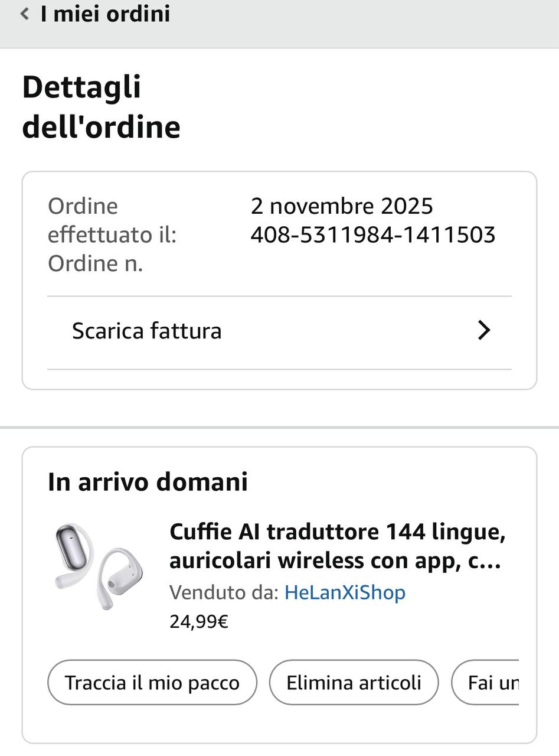Tap the In arrivo domani status heading

(148, 482)
